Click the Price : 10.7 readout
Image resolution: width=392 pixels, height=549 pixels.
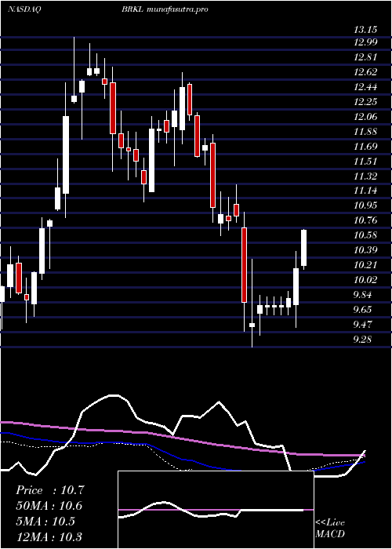point(50,490)
